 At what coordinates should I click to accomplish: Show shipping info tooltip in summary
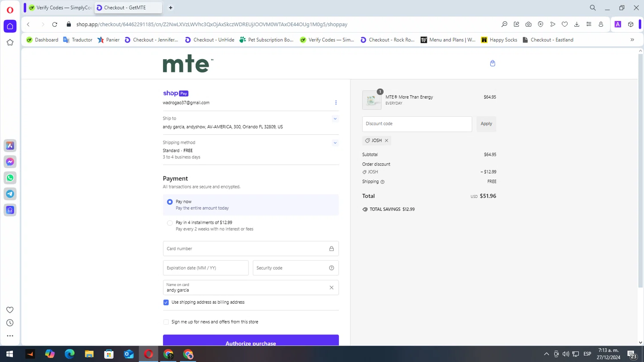click(x=383, y=182)
